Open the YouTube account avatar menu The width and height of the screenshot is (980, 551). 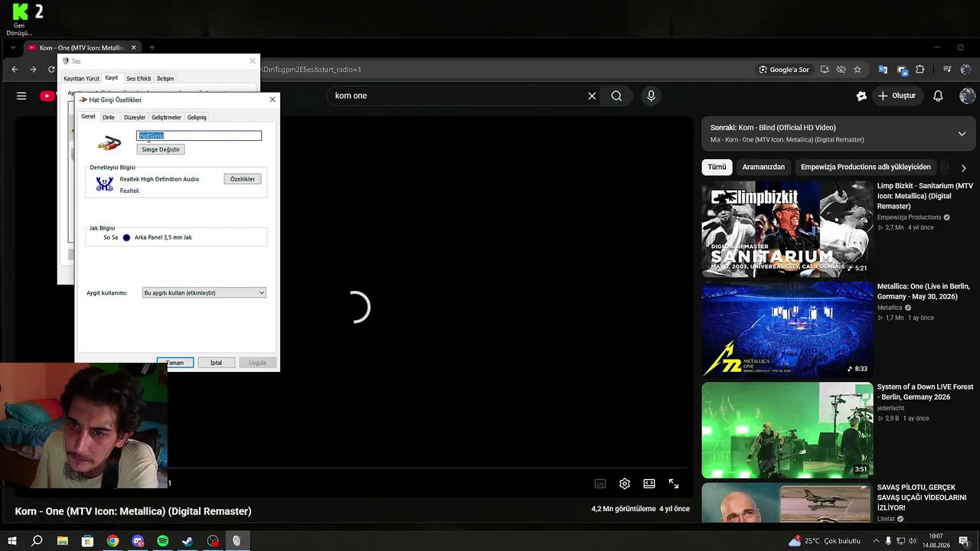coord(967,96)
